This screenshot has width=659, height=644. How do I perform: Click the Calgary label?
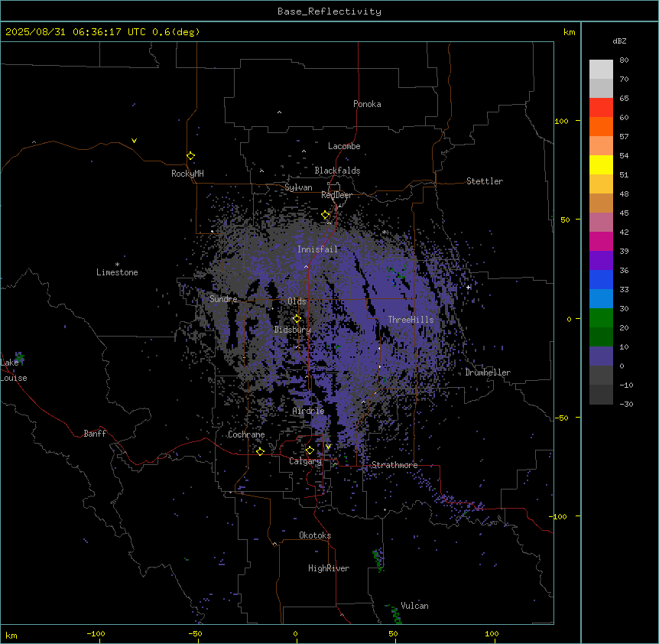click(305, 461)
